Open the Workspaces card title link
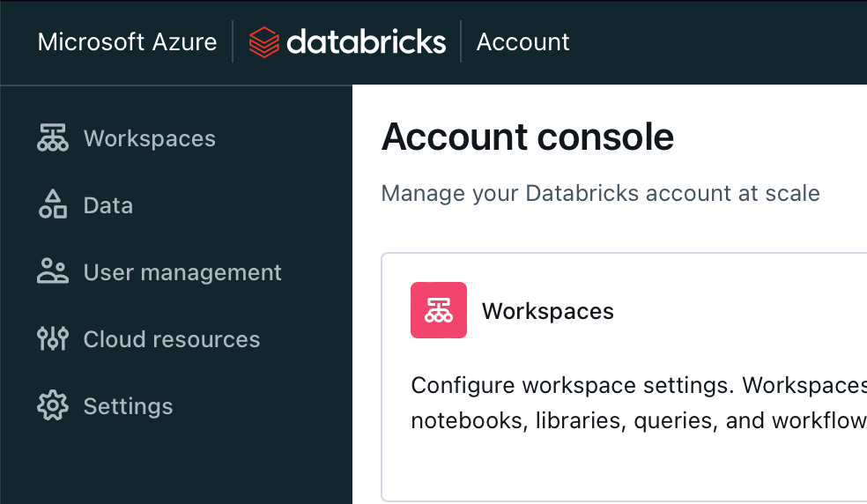Screen dimensions: 867x504 tap(547, 311)
